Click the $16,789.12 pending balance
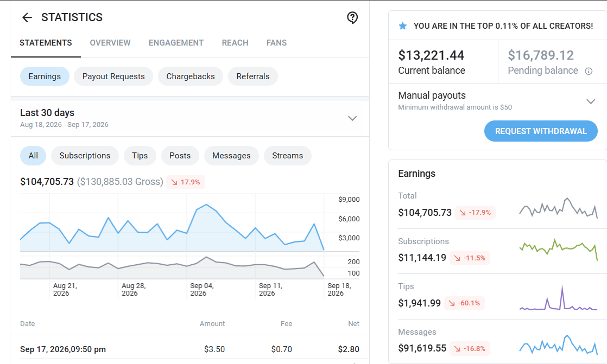The image size is (607, 364). click(x=541, y=55)
